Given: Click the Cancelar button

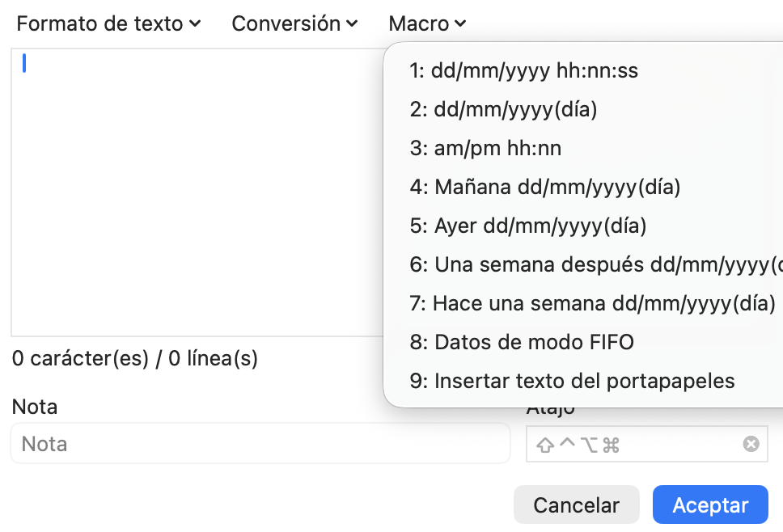Looking at the screenshot, I should (576, 505).
